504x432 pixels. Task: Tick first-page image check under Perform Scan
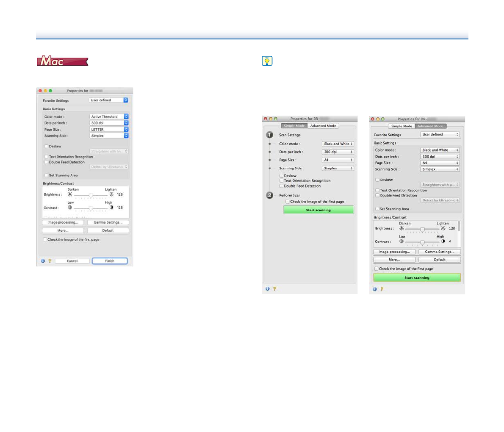click(287, 202)
